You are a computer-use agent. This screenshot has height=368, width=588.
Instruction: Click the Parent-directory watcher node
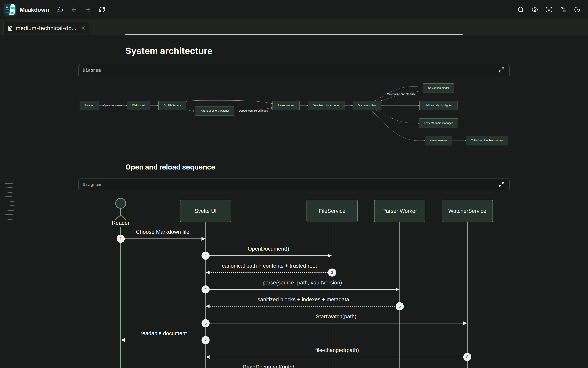click(x=214, y=111)
